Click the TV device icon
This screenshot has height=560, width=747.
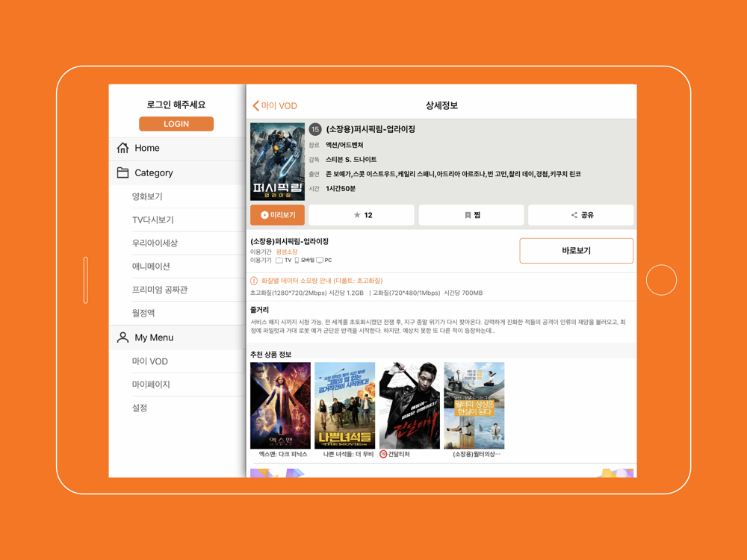click(279, 261)
